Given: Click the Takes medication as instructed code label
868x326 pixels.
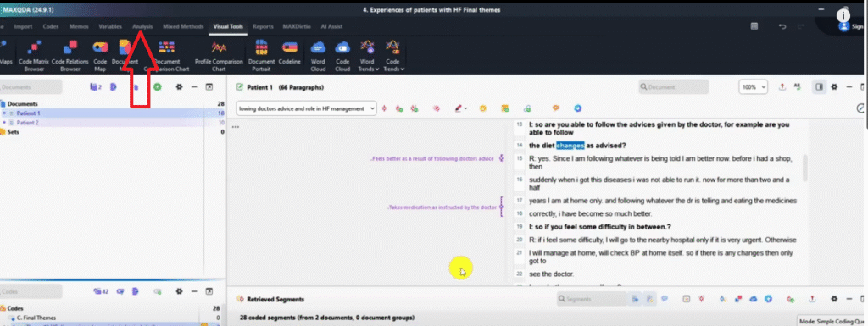Looking at the screenshot, I should 442,207.
